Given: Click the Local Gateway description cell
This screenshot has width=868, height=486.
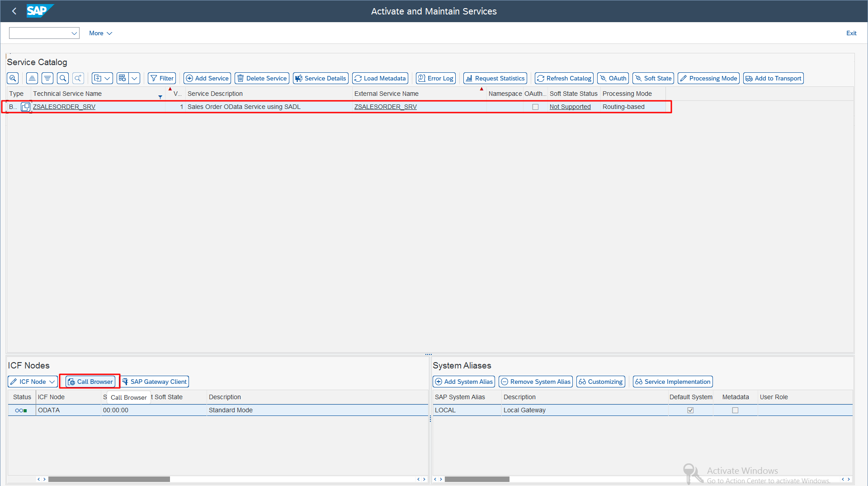Looking at the screenshot, I should 585,411.
